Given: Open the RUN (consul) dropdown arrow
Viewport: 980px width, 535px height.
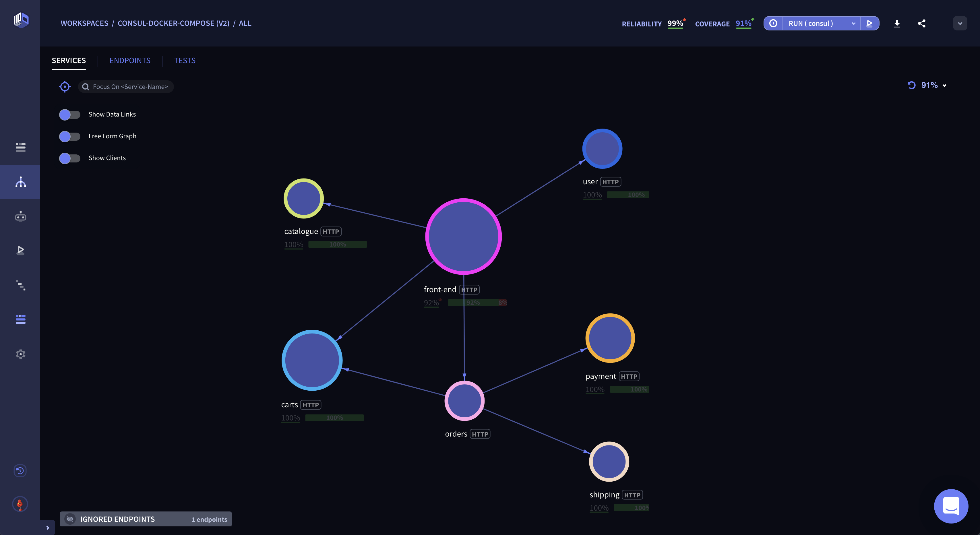Looking at the screenshot, I should pyautogui.click(x=853, y=24).
